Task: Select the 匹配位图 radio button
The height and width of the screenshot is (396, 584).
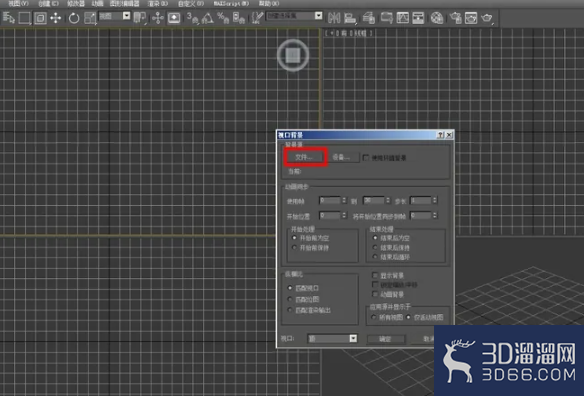Action: pos(290,299)
